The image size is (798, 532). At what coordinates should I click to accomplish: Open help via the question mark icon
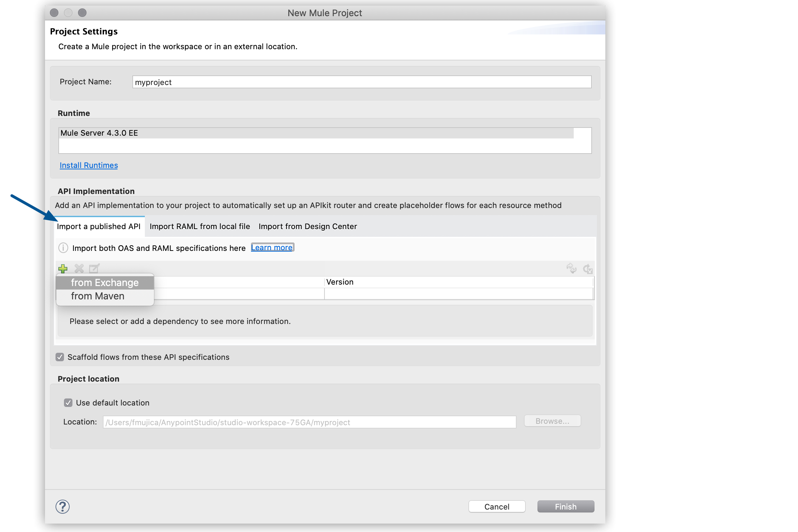click(x=63, y=507)
